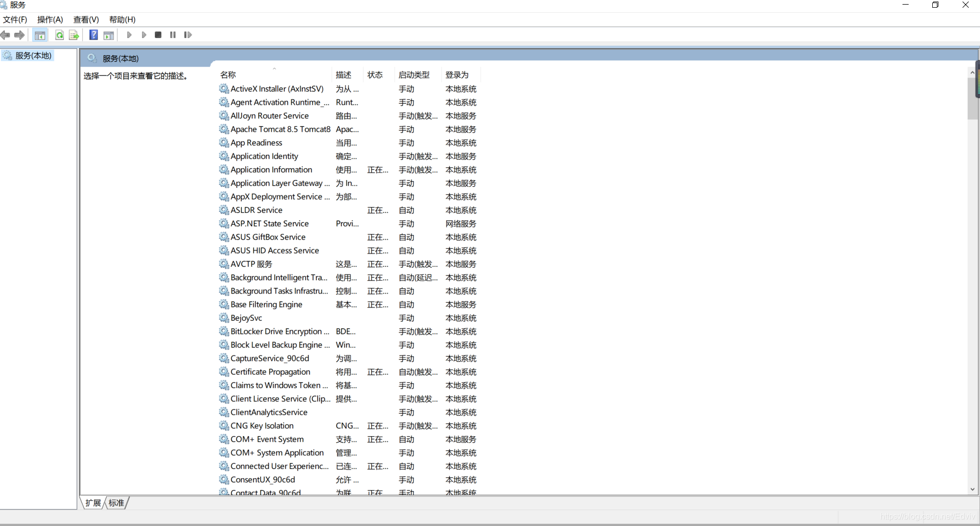980x526 pixels.
Task: Click the scroll up arrow of service list
Action: pos(972,73)
